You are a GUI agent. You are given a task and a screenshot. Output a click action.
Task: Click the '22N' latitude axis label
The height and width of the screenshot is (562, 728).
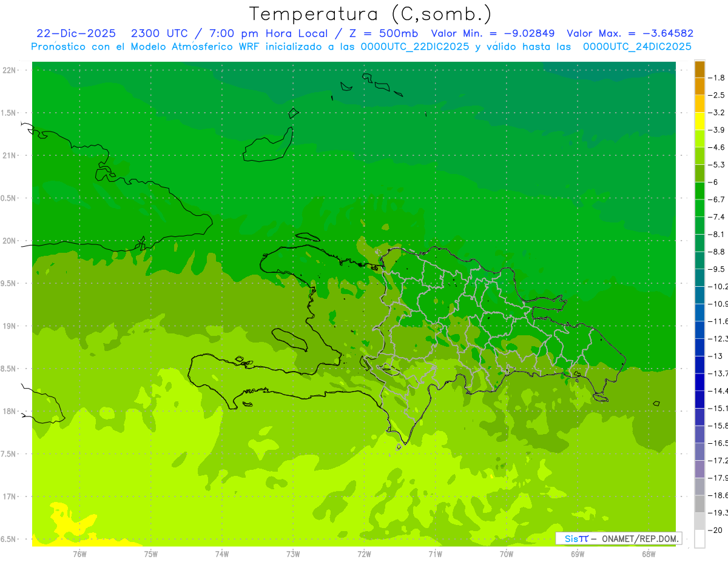pyautogui.click(x=10, y=70)
